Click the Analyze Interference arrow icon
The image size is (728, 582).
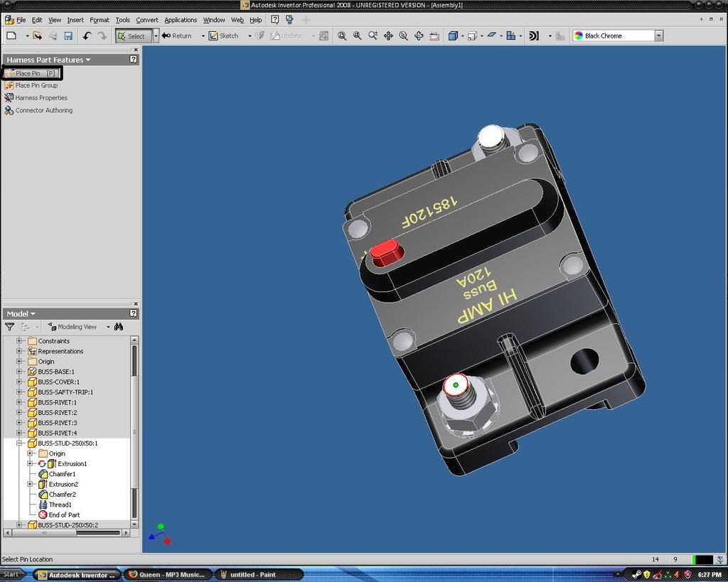click(534, 36)
